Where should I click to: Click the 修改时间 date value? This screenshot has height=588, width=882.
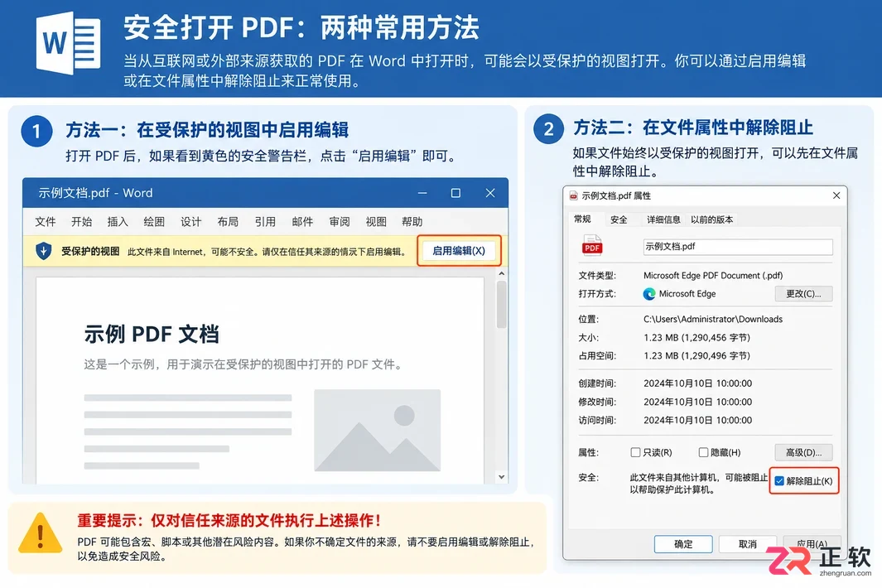click(x=697, y=402)
